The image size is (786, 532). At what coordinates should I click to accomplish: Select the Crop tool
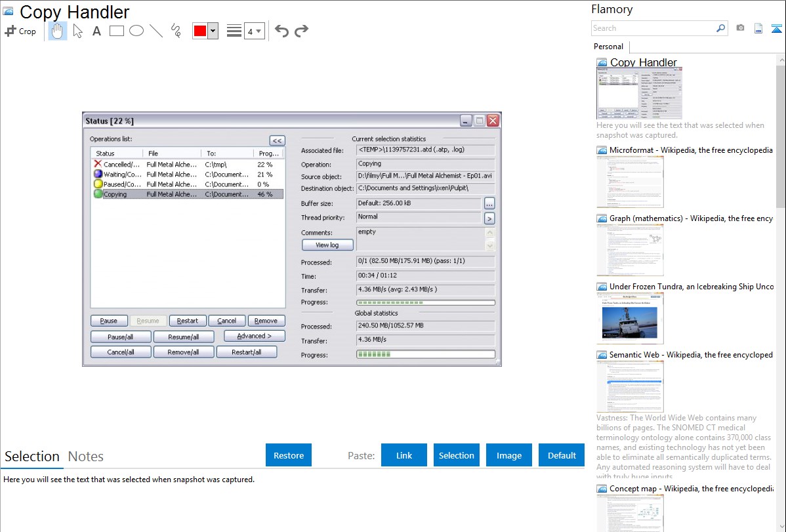click(x=20, y=31)
